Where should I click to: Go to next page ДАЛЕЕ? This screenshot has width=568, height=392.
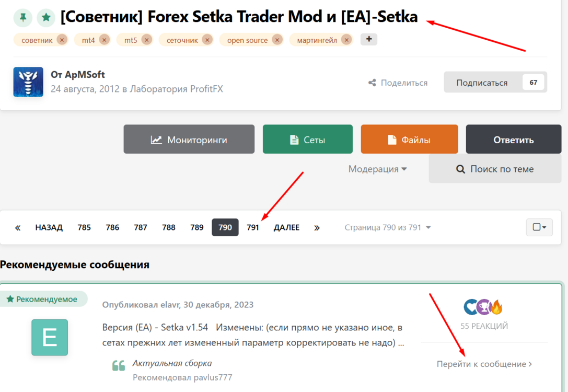[286, 227]
